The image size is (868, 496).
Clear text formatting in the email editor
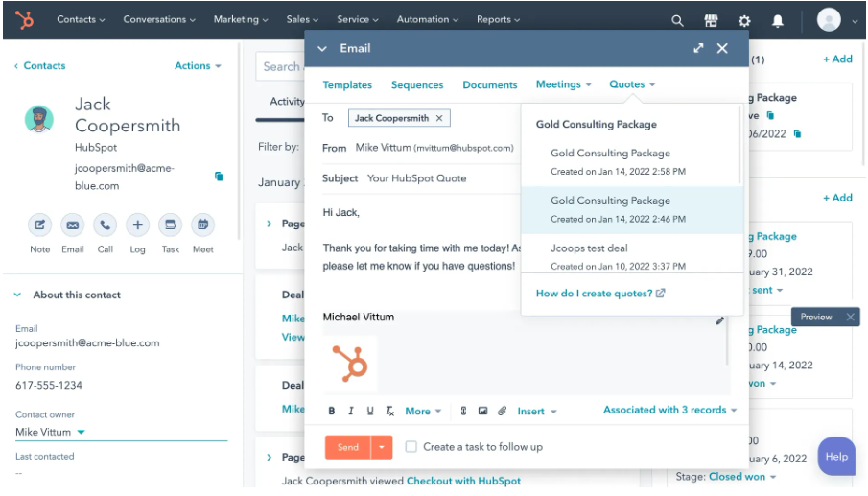[x=389, y=411]
